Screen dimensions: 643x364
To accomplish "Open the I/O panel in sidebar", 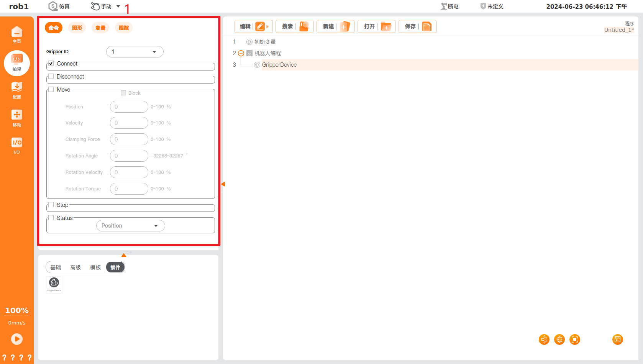I will point(16,145).
